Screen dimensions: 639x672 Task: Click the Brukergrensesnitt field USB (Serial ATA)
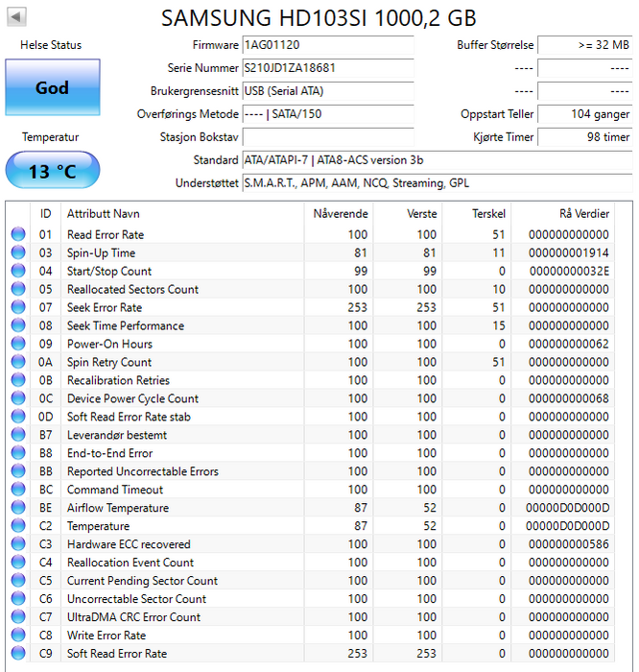click(x=328, y=91)
